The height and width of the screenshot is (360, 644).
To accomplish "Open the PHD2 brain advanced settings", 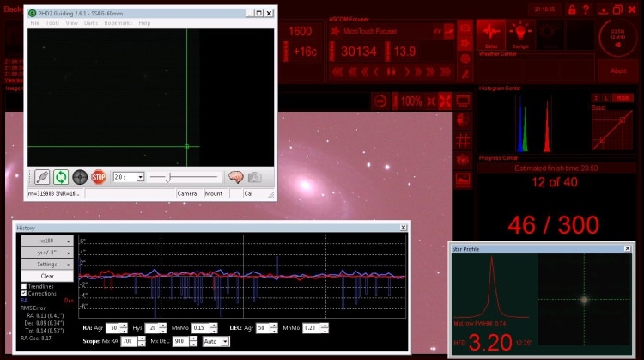I will 236,177.
